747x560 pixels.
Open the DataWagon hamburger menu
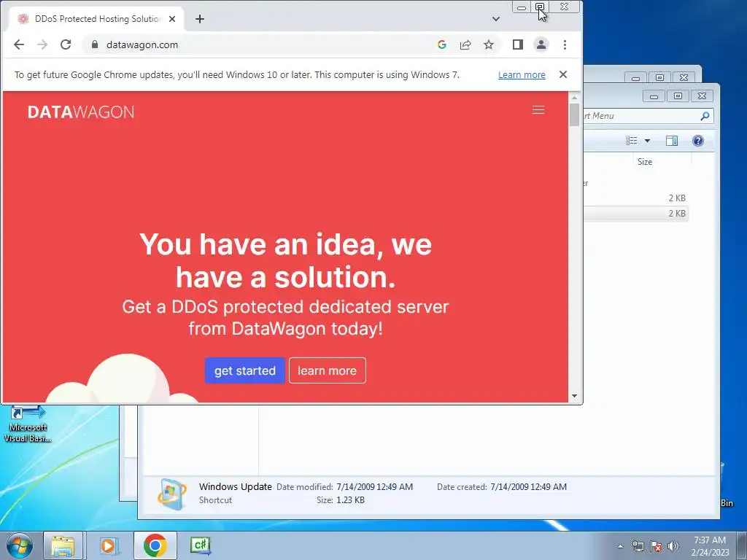[538, 110]
